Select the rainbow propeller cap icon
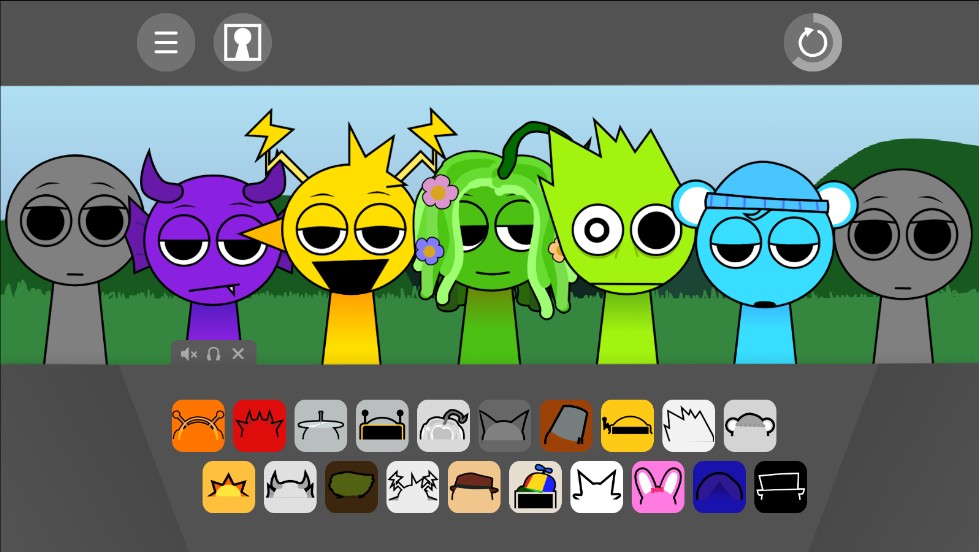The image size is (979, 552). coord(535,487)
